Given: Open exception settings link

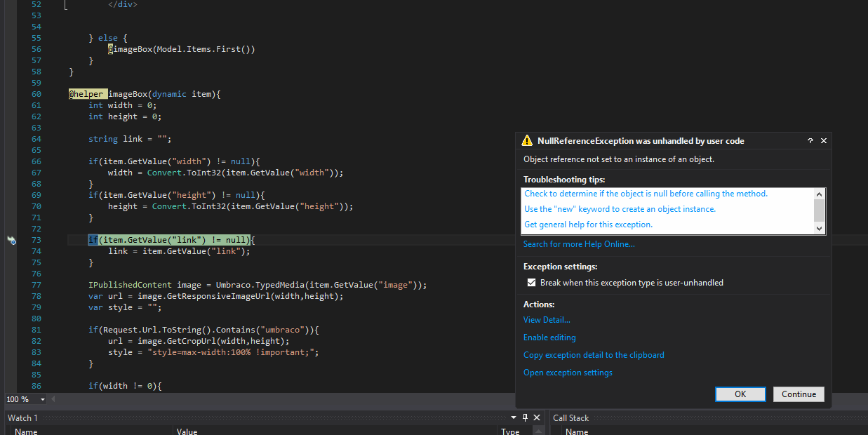Looking at the screenshot, I should (568, 373).
